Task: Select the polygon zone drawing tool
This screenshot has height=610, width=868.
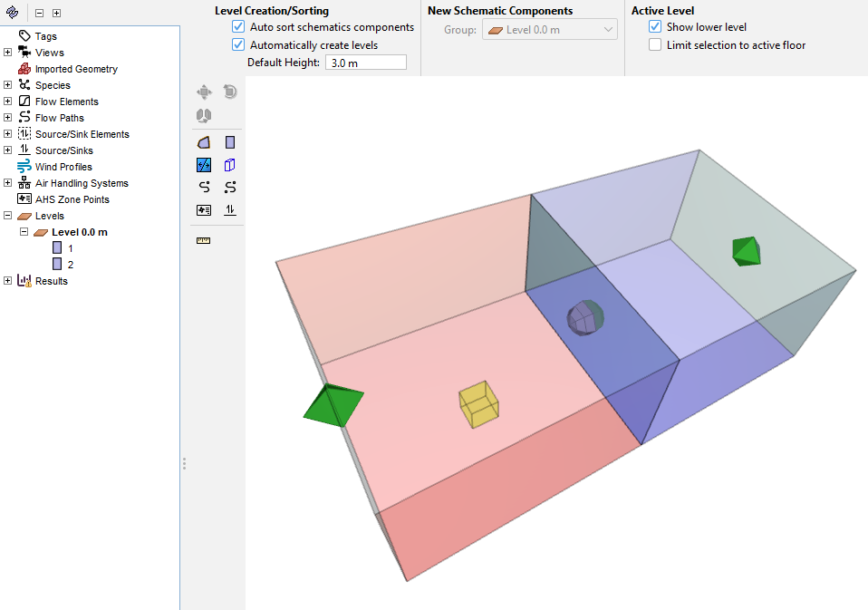Action: click(x=204, y=142)
